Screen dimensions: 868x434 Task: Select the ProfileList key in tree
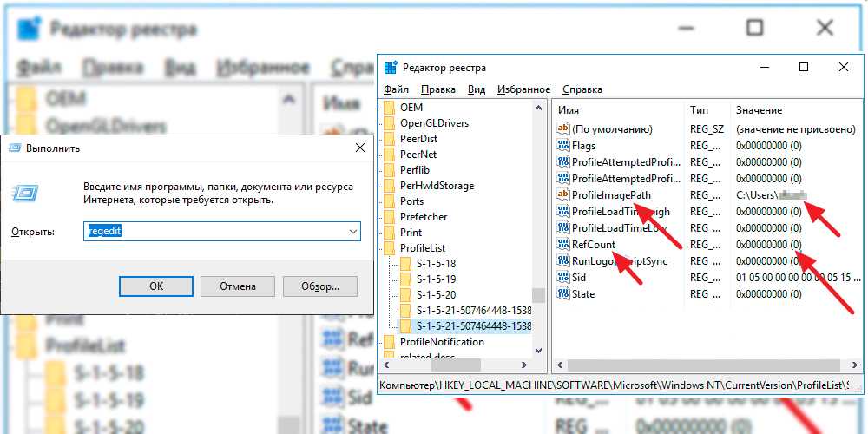click(x=422, y=248)
